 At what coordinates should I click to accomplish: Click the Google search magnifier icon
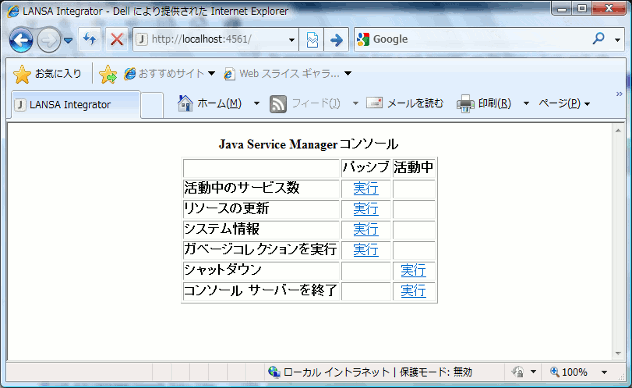pos(599,38)
